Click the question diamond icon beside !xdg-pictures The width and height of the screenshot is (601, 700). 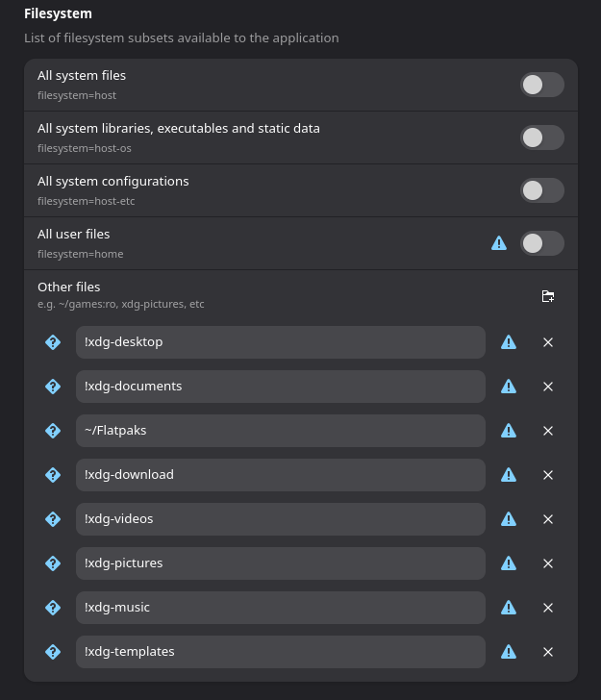[x=53, y=563]
